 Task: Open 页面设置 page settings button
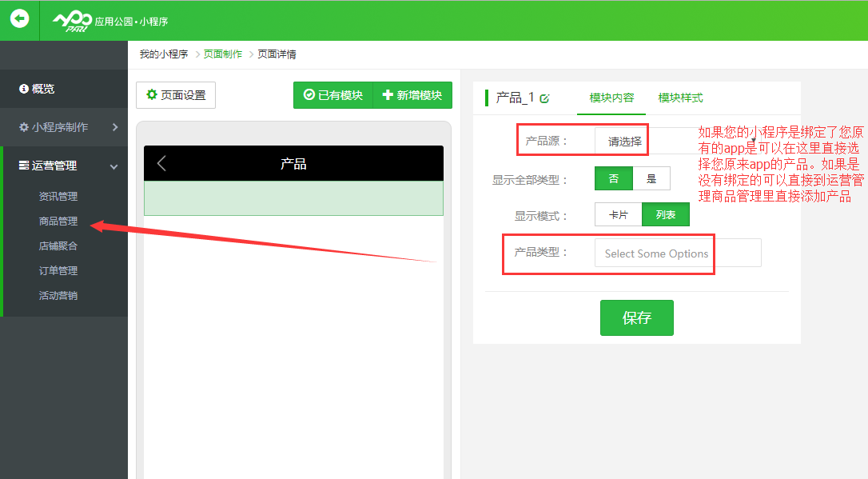(176, 95)
